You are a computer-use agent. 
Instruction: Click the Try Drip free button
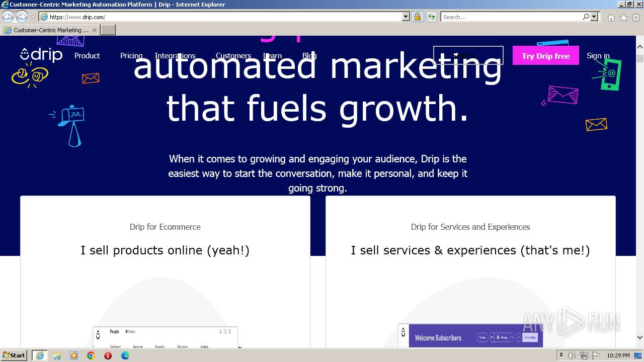click(546, 56)
